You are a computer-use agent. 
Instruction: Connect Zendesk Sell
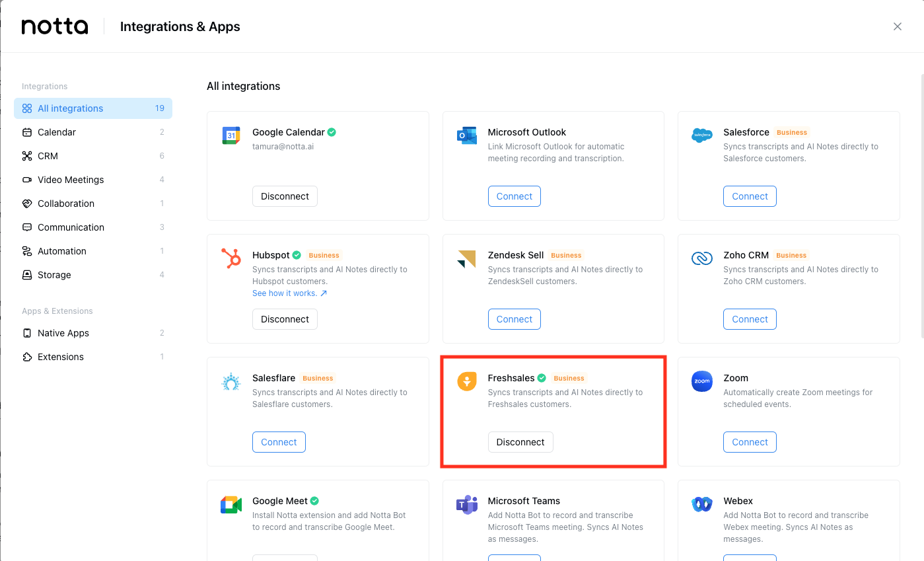(x=515, y=319)
